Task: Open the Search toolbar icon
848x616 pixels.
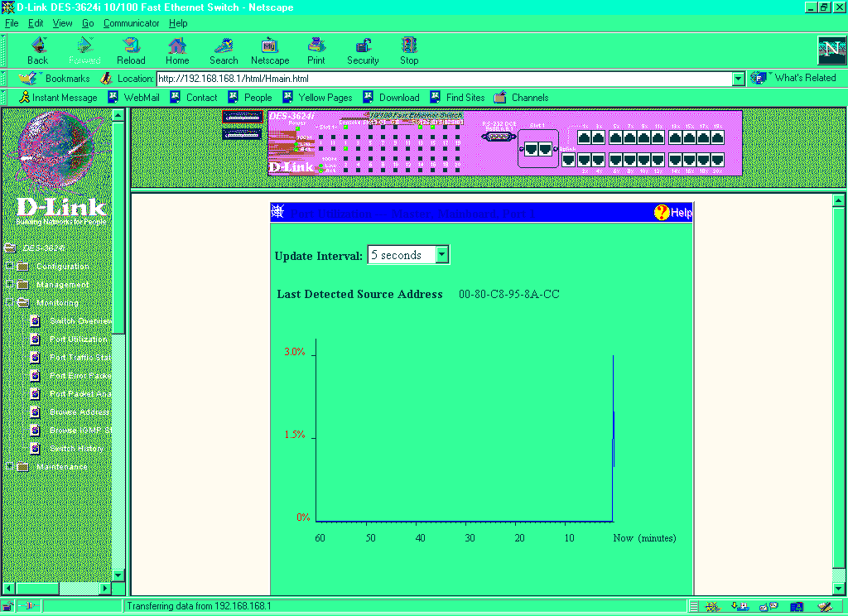Action: pos(224,50)
